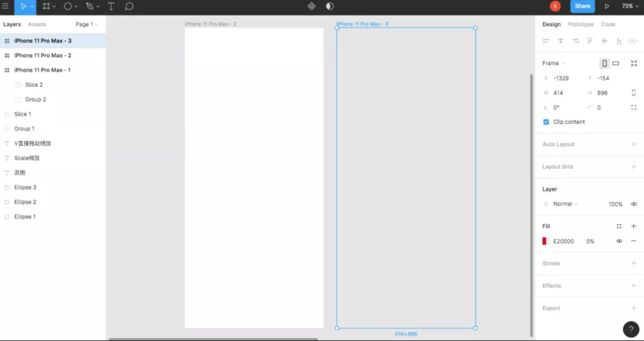Screen dimensions: 644x341
Task: Open the Assets tab
Action: 37,24
